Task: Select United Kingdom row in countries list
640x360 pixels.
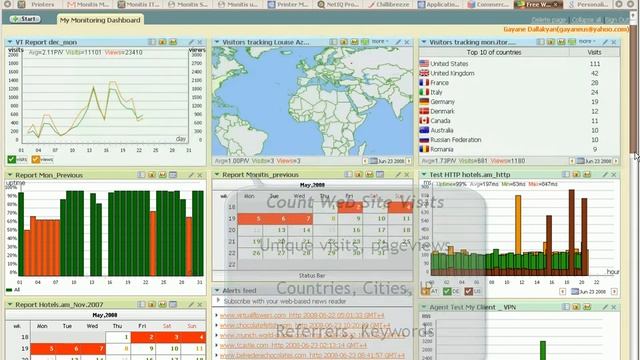Action: click(x=519, y=73)
